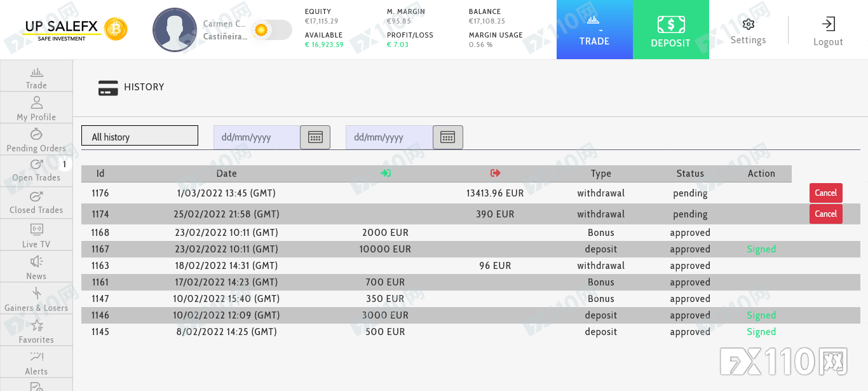
Task: Open Closed Trades in the sidebar
Action: tap(36, 203)
